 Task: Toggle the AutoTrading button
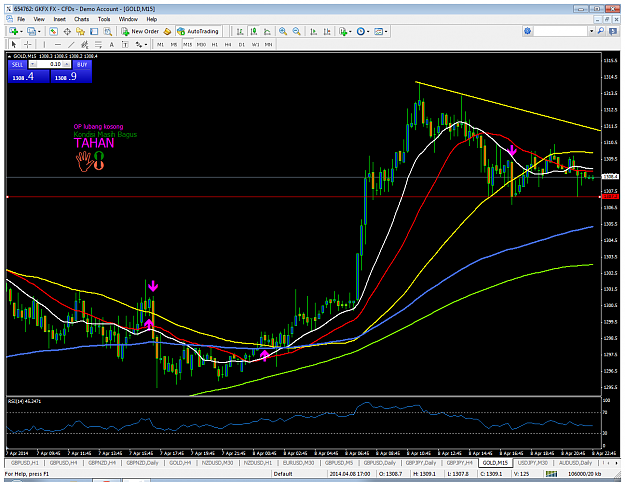coord(198,31)
